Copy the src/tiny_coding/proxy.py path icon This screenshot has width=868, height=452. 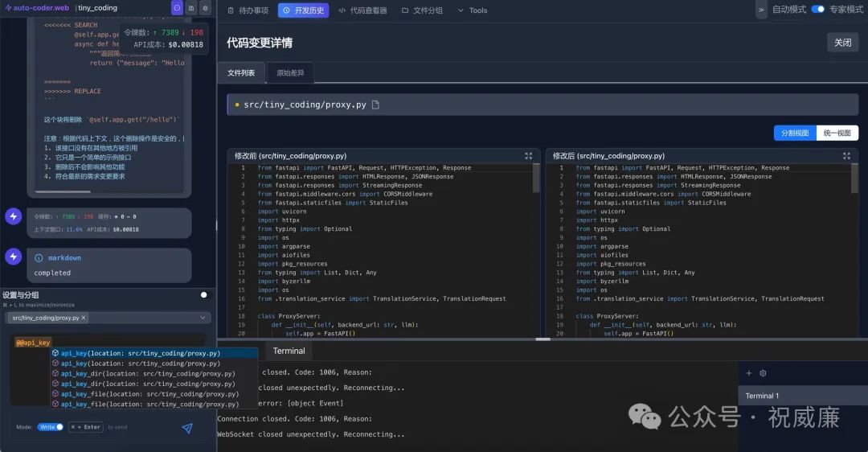point(375,105)
